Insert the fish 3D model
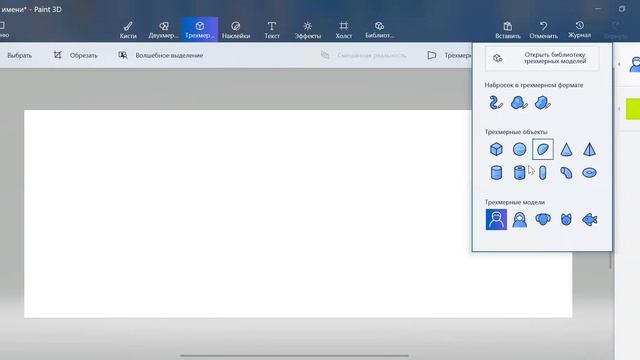The height and width of the screenshot is (360, 640). click(x=589, y=220)
